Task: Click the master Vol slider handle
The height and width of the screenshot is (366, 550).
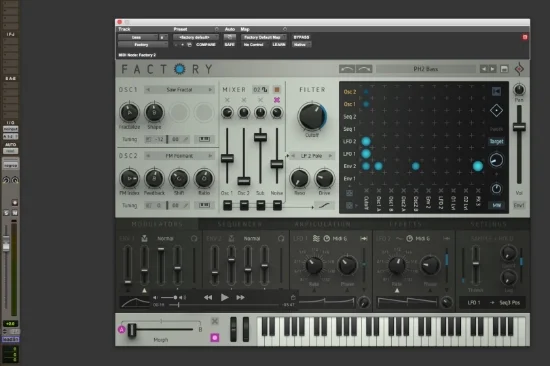Action: pos(519,127)
